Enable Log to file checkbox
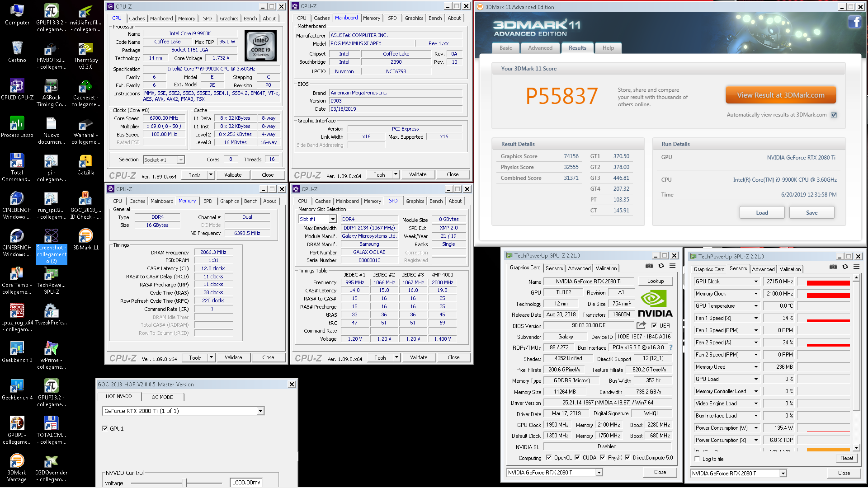 tap(697, 459)
